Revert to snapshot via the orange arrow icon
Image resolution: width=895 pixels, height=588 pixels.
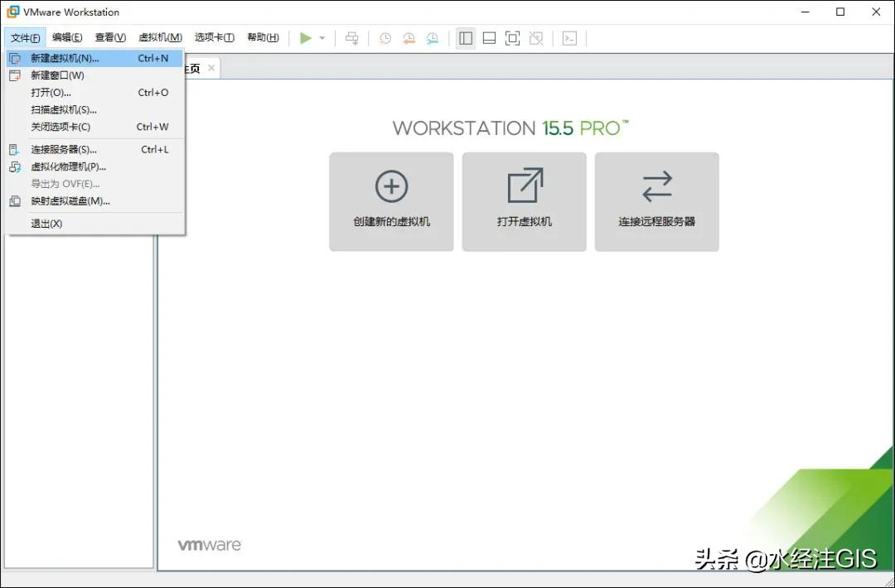tap(408, 38)
